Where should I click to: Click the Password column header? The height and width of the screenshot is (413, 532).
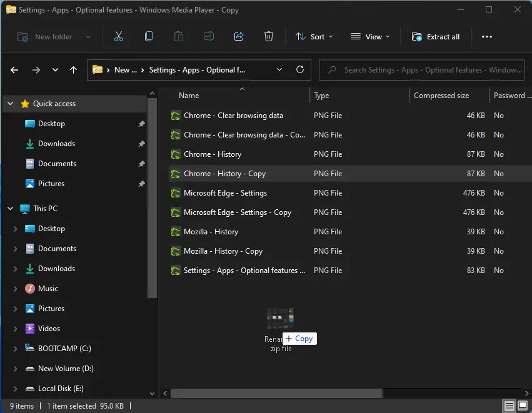(x=511, y=96)
